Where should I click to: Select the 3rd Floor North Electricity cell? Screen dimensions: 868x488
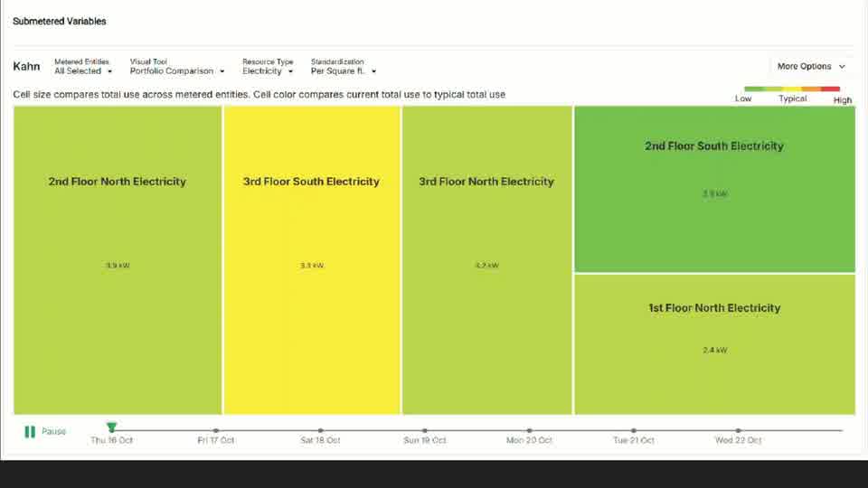486,260
